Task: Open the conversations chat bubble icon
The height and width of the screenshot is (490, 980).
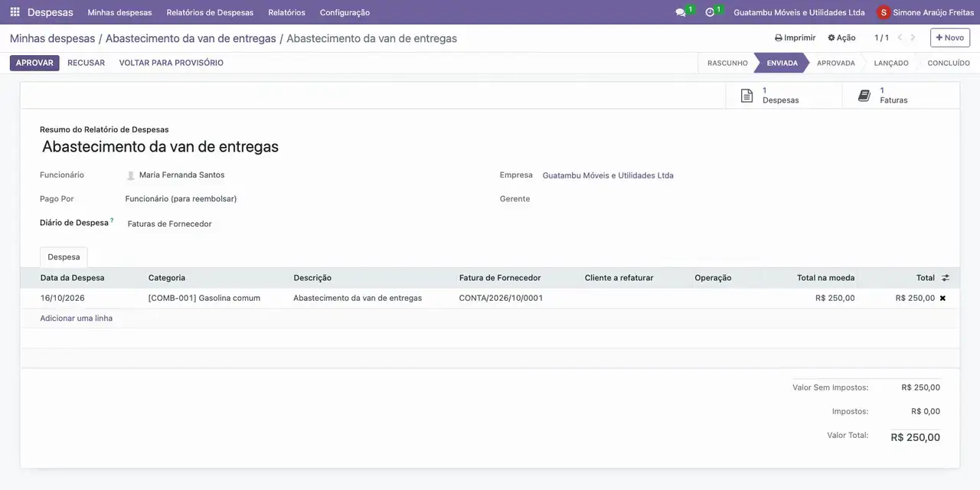Action: pos(681,12)
